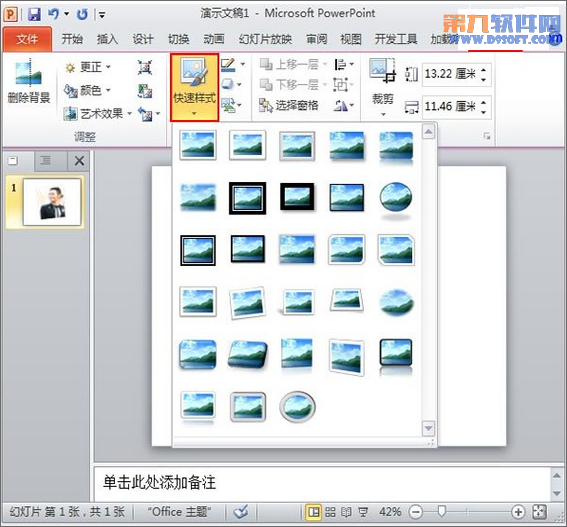Viewport: 567px width, 527px height.
Task: Click Fit slide to window icon
Action: pyautogui.click(x=540, y=512)
